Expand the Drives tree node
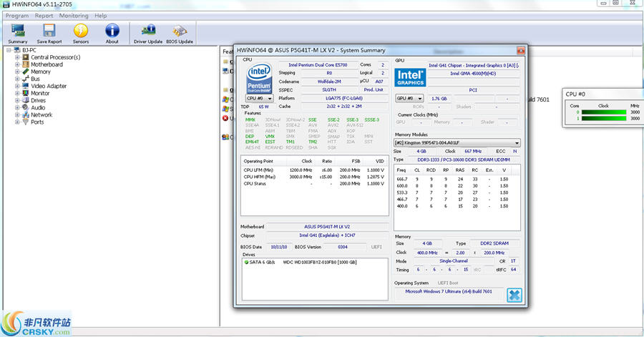Viewport: 644px width, 337px height. pos(17,100)
